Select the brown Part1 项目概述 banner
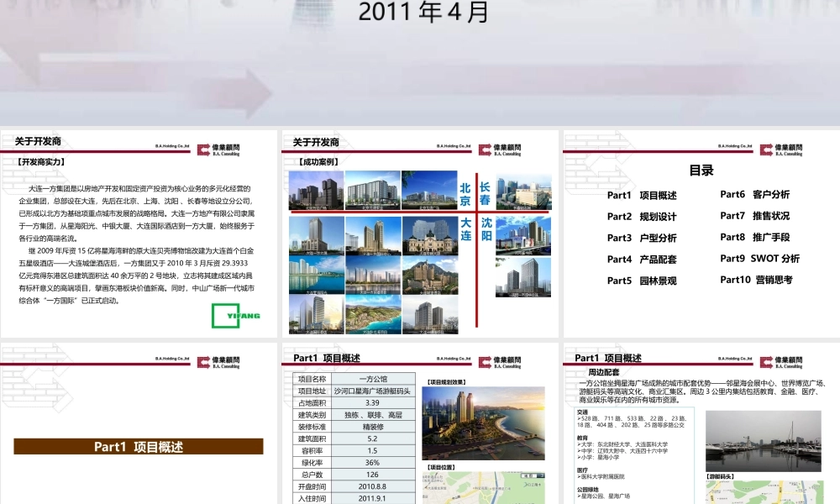Image resolution: width=840 pixels, height=504 pixels. click(139, 447)
